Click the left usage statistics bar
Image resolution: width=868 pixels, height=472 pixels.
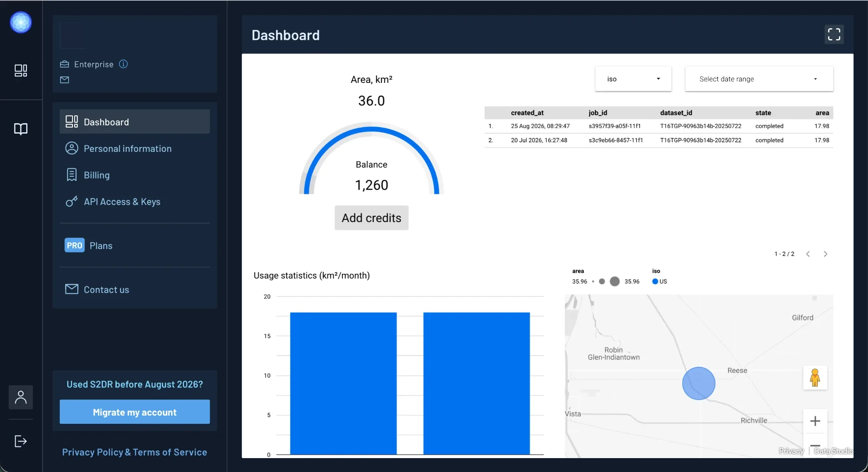point(343,383)
